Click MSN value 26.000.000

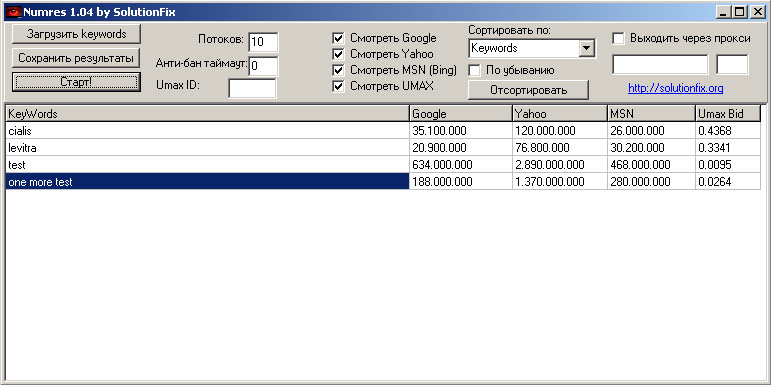637,131
